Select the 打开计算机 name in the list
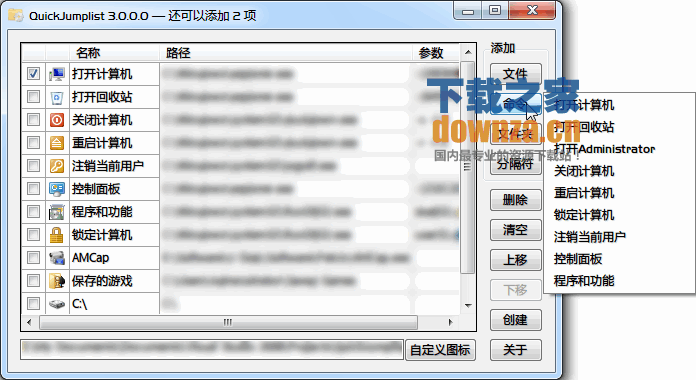The width and height of the screenshot is (696, 380). pyautogui.click(x=102, y=74)
